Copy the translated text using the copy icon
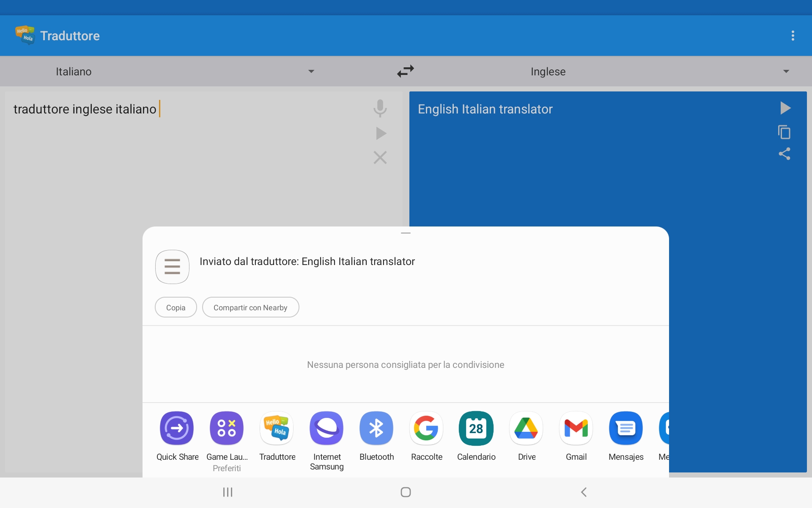 785,132
